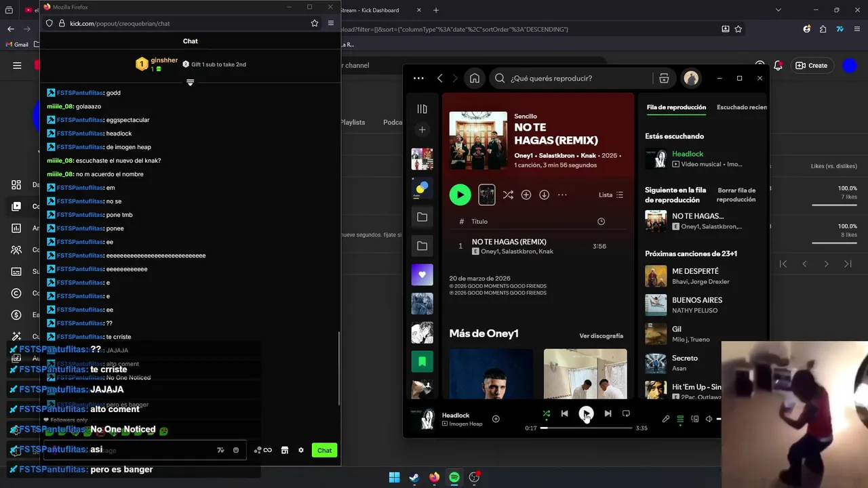Viewport: 868px width, 488px height.
Task: Open more options dots for the single
Action: [x=562, y=195]
